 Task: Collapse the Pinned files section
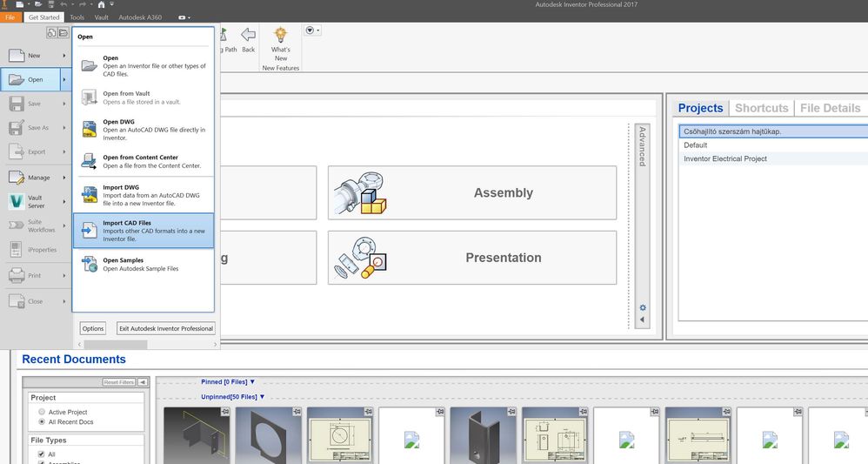coord(252,382)
